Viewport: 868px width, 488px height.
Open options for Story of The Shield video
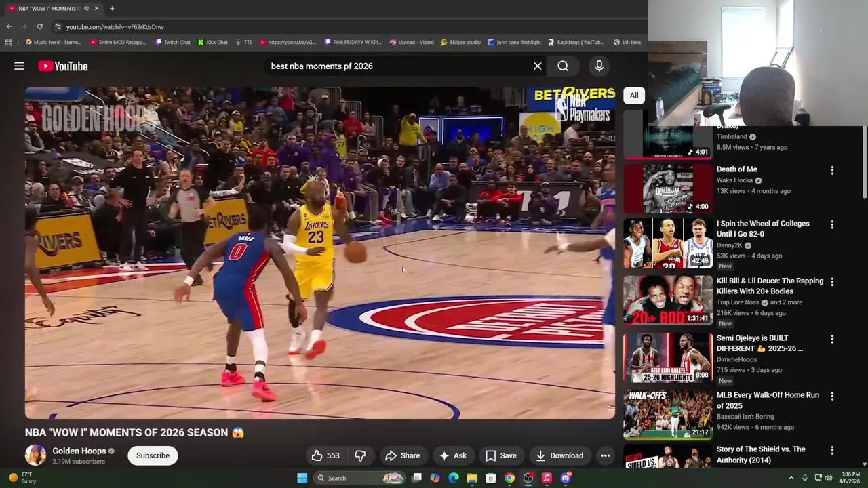pyautogui.click(x=832, y=450)
